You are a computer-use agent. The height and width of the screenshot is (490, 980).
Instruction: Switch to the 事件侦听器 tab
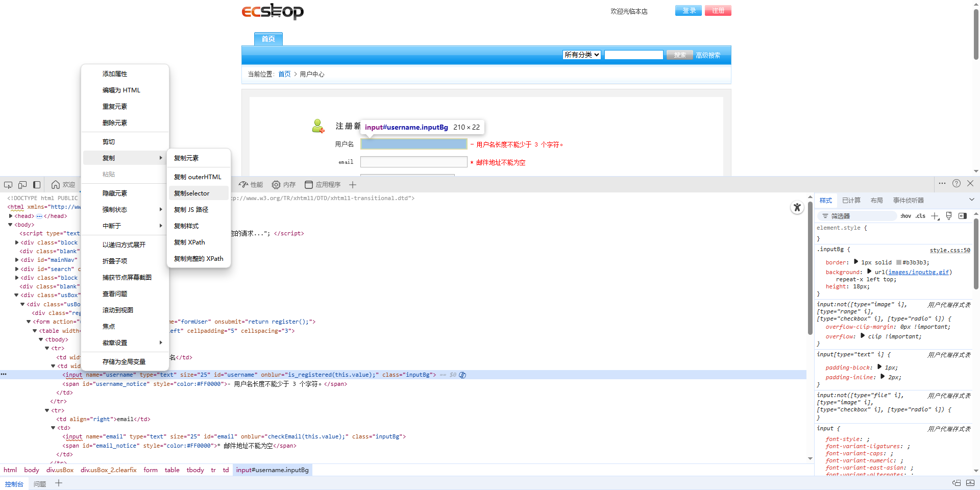pos(908,200)
